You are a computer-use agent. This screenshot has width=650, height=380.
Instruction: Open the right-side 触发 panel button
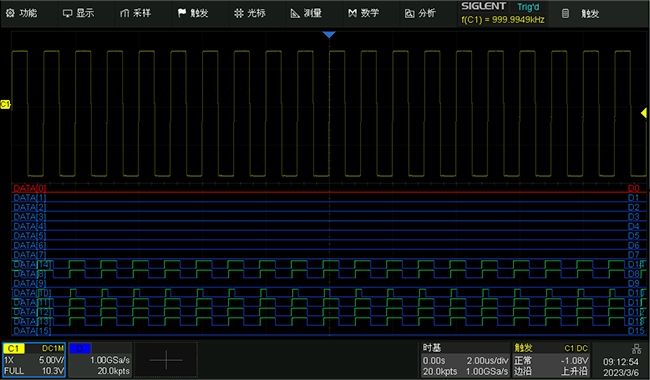pos(581,14)
